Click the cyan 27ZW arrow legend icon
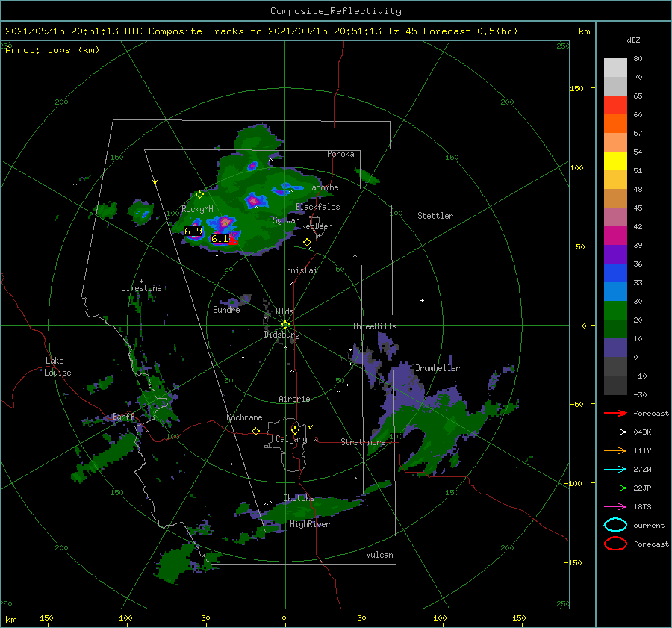672x628 pixels. [x=615, y=470]
